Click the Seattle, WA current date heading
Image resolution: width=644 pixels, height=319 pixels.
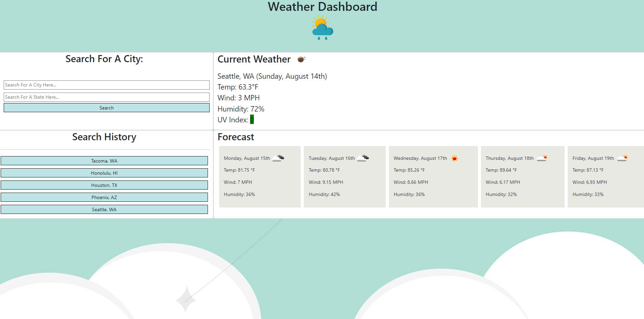click(272, 76)
